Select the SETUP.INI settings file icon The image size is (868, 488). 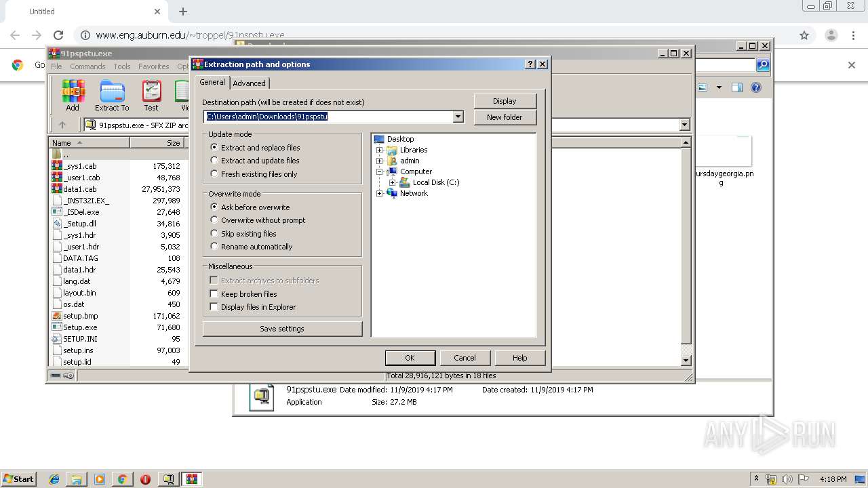pyautogui.click(x=57, y=339)
